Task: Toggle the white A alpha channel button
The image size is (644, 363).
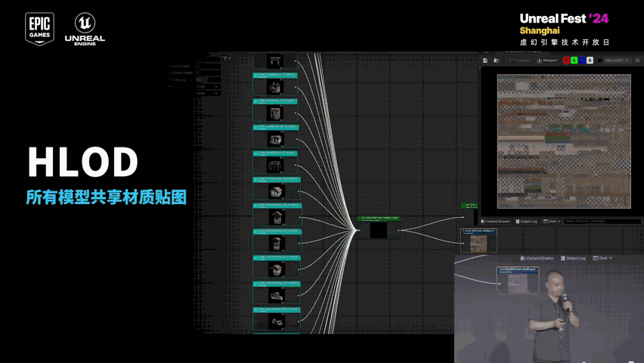Action: click(590, 60)
